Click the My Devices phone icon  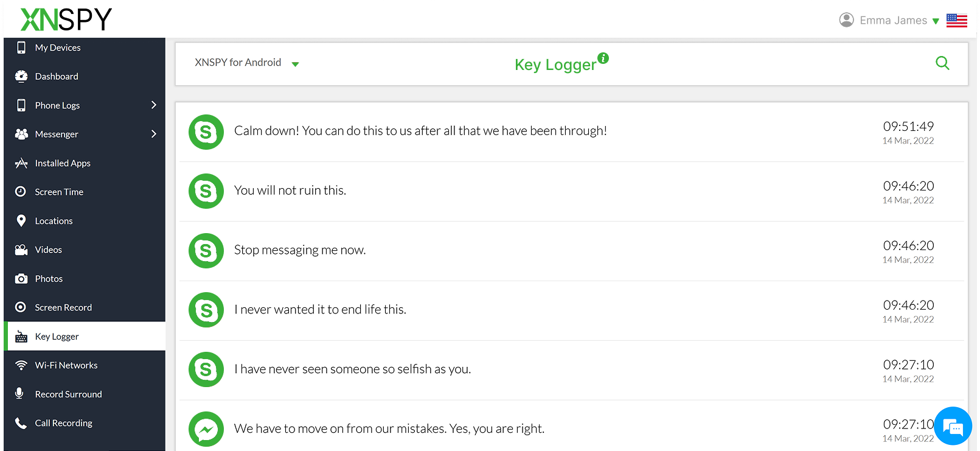(21, 47)
